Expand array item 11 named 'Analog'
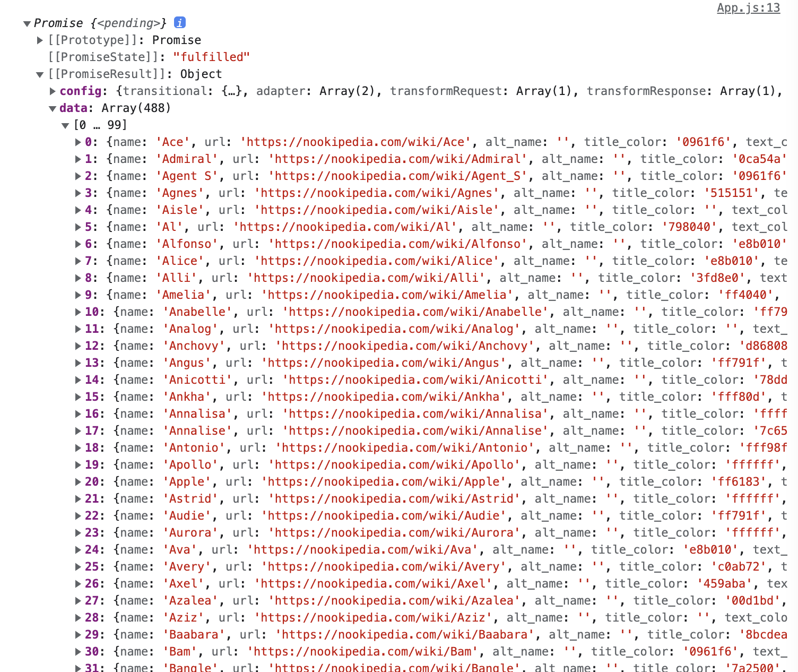Screen dimensions: 798x672 (x=78, y=329)
